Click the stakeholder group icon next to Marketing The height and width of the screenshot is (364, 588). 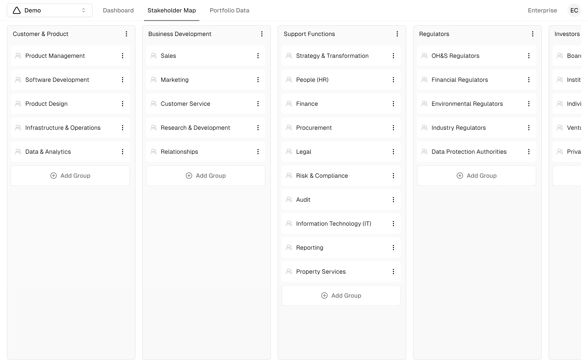[154, 79]
